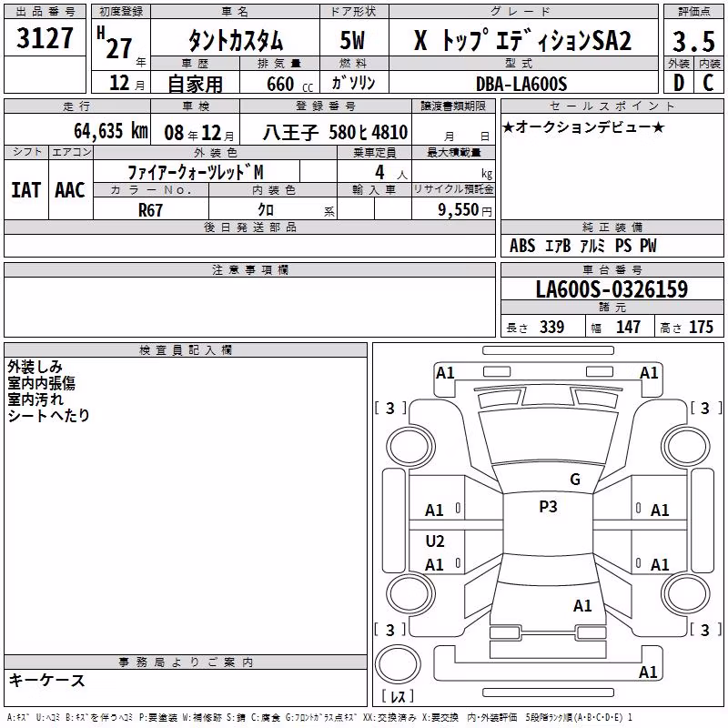Click spare tire circle above レス
Screen dimensions: 728x728
tap(398, 664)
